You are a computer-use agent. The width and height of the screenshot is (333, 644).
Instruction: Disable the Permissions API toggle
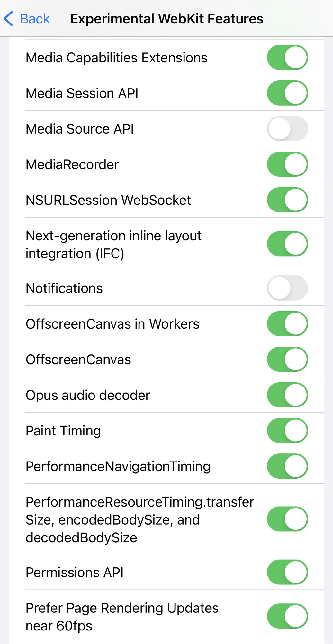(x=287, y=572)
